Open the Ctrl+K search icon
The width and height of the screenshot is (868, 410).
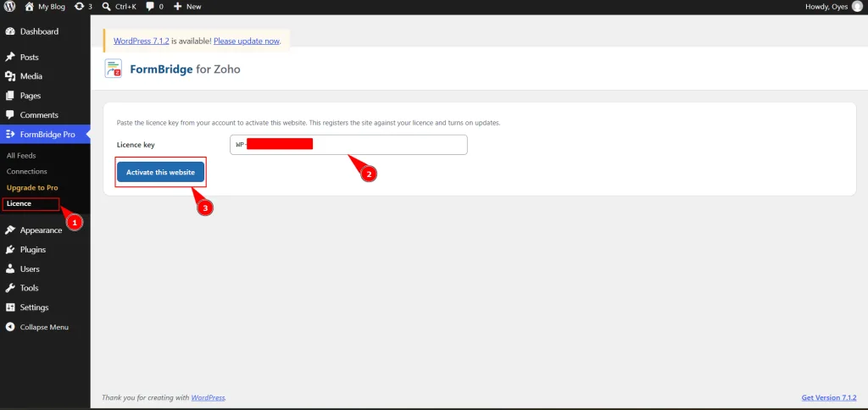[x=107, y=7]
